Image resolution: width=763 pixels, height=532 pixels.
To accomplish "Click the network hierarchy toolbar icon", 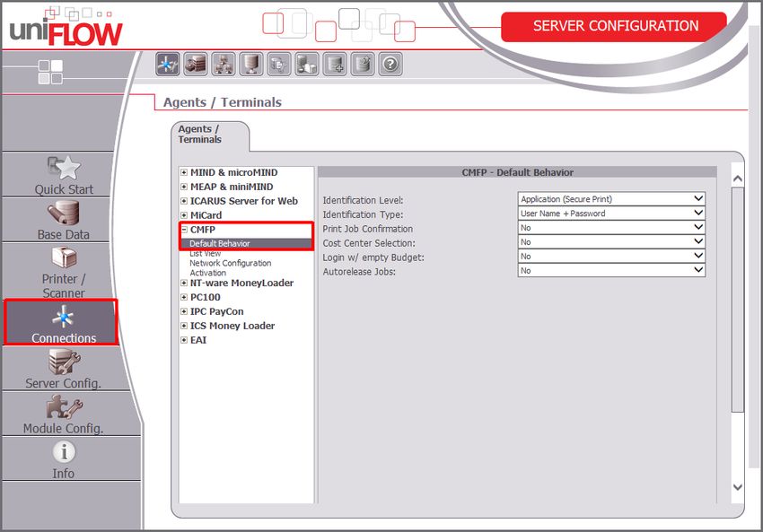I will (223, 65).
